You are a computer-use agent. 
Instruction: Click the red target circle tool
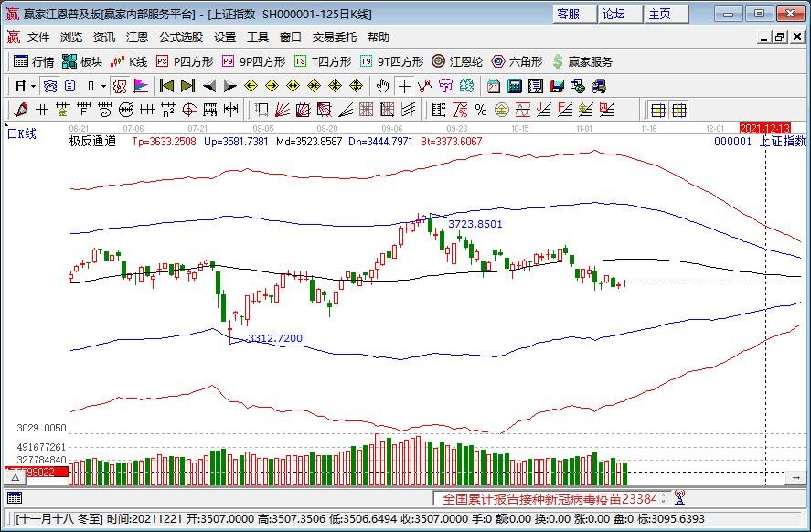pyautogui.click(x=189, y=110)
